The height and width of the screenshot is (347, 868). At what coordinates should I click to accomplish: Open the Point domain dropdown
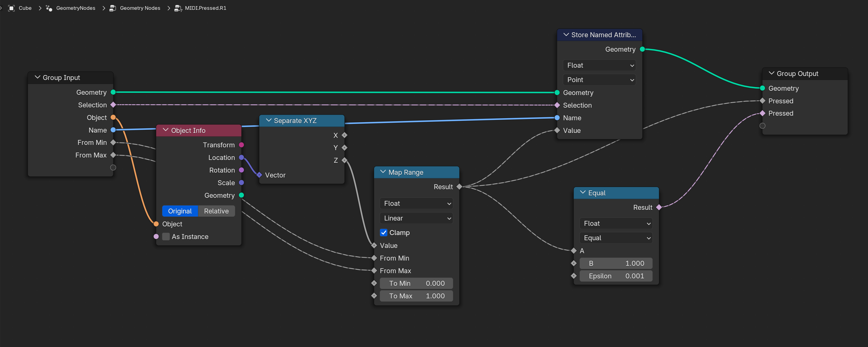point(600,80)
